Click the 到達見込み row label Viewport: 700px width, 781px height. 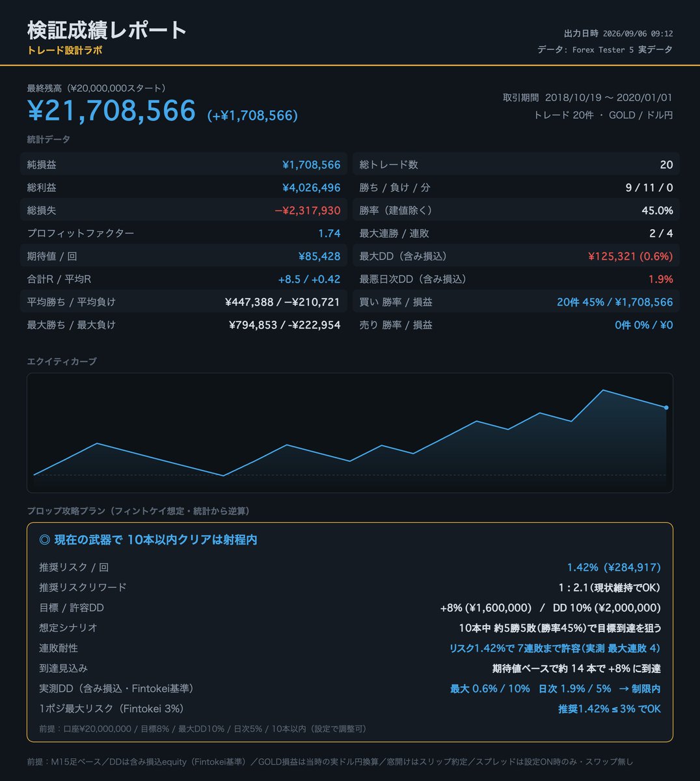pos(64,668)
